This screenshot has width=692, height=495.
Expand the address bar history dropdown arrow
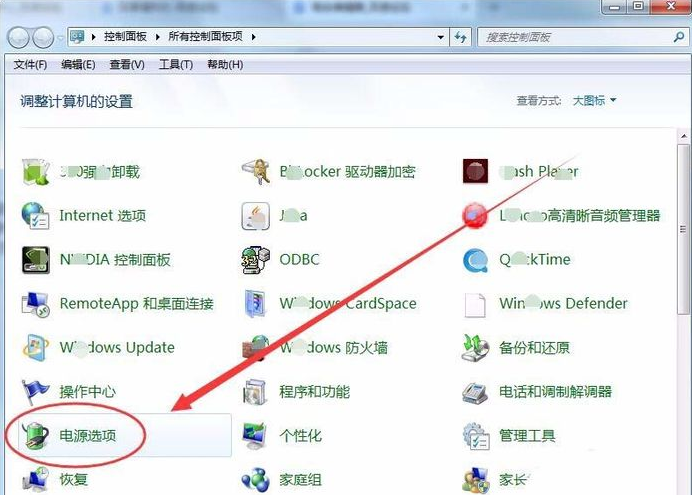pos(440,37)
